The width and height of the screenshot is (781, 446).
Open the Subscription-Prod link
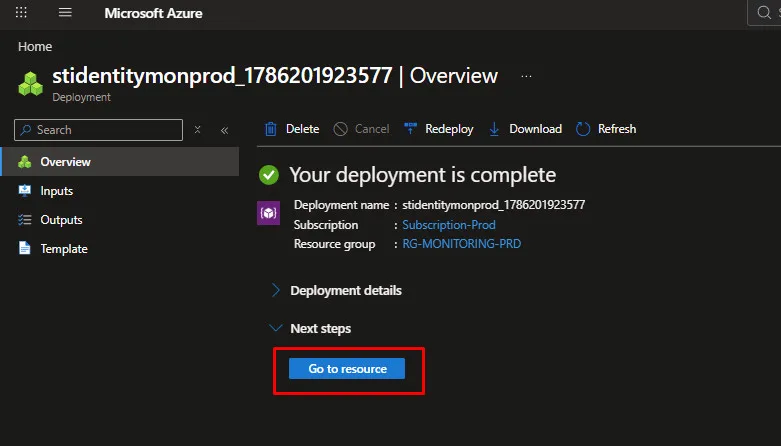point(449,225)
